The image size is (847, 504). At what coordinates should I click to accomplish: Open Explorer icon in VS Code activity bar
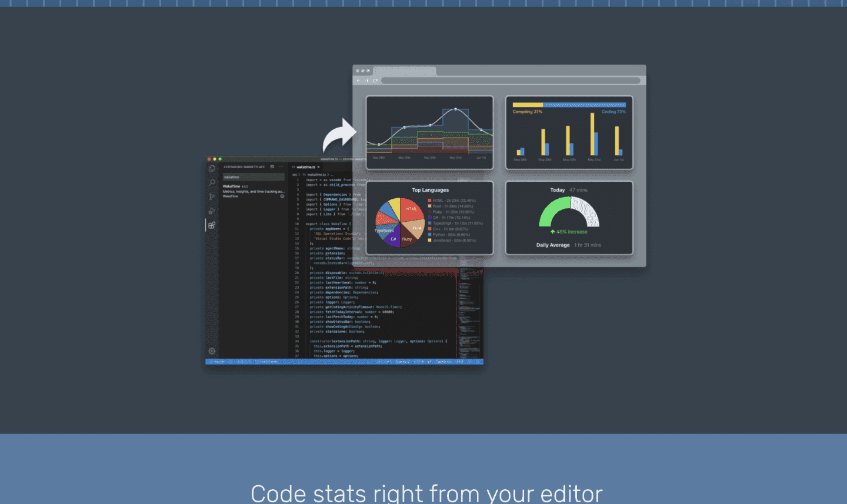(212, 169)
